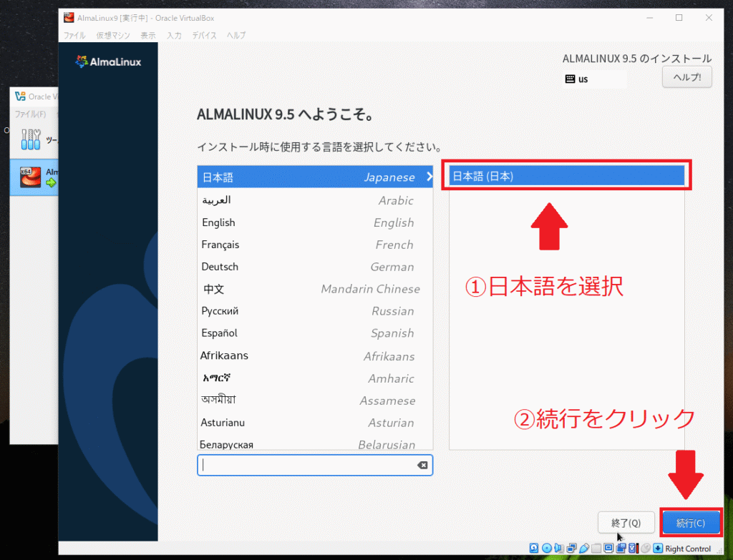
Task: Click the 終了(Q) quit button
Action: point(626,523)
